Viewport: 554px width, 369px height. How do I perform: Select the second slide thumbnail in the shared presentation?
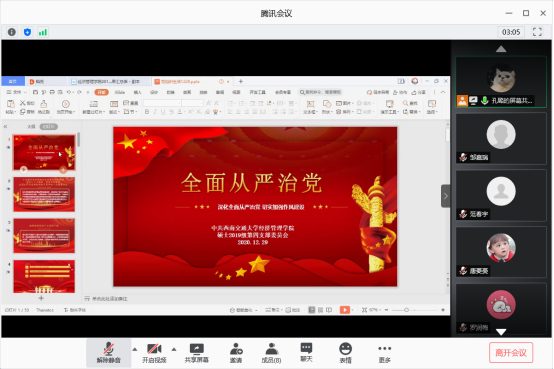coord(44,194)
